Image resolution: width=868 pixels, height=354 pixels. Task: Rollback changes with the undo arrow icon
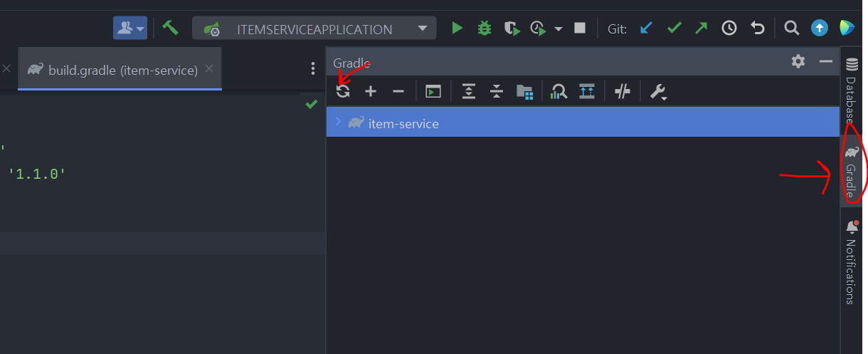click(758, 28)
